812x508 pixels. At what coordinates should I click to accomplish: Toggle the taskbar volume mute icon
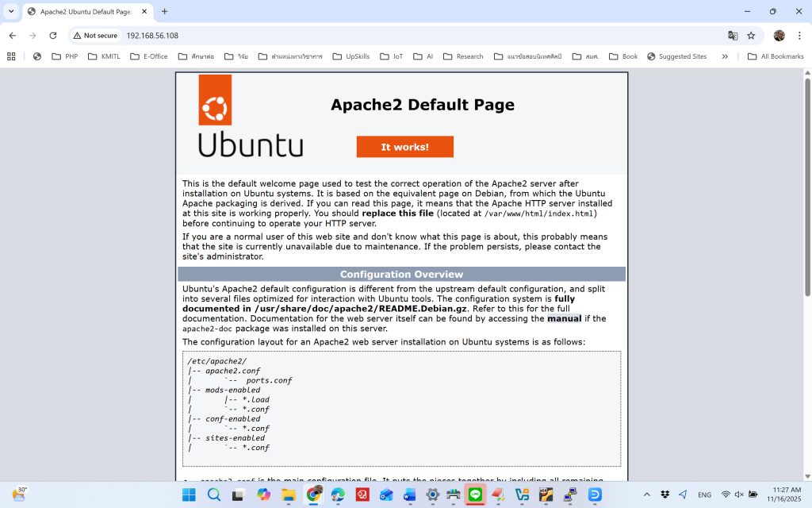[738, 495]
